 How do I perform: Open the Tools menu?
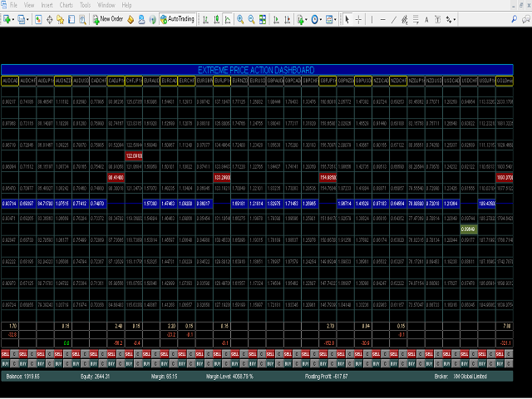(x=85, y=5)
